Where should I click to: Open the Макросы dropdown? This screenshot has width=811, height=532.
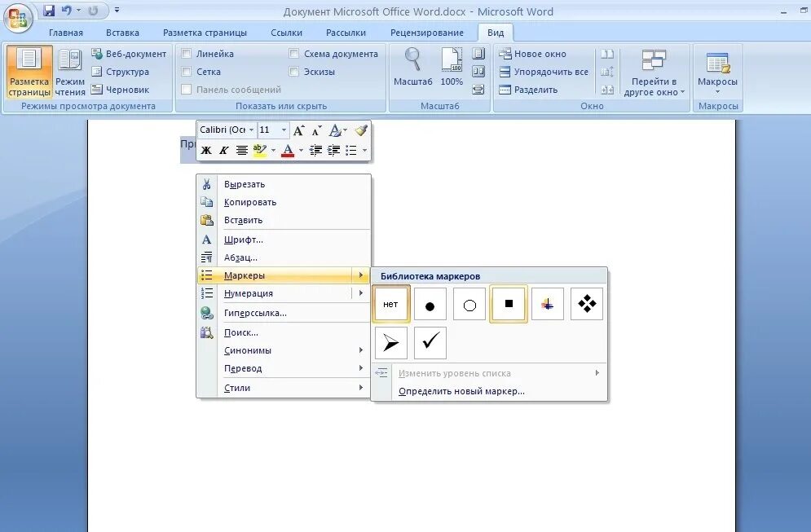[x=717, y=73]
